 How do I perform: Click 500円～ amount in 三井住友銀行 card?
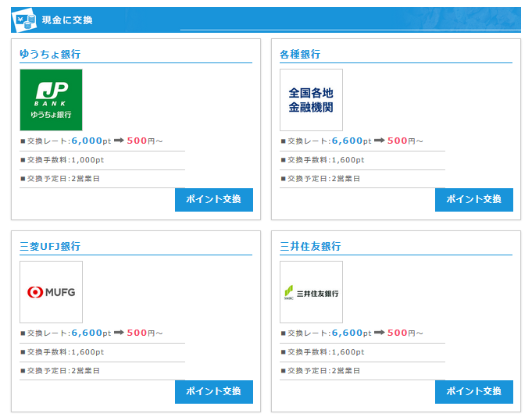coord(405,333)
